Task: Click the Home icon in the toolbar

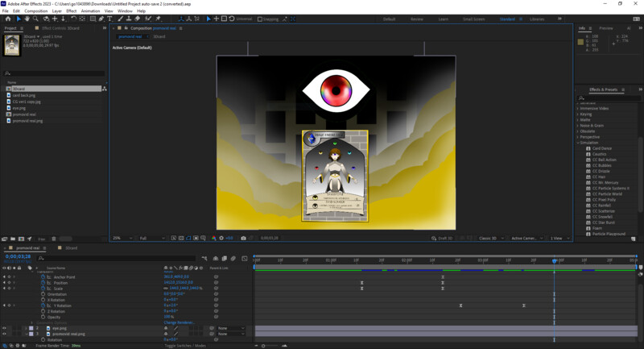Action: click(7, 19)
